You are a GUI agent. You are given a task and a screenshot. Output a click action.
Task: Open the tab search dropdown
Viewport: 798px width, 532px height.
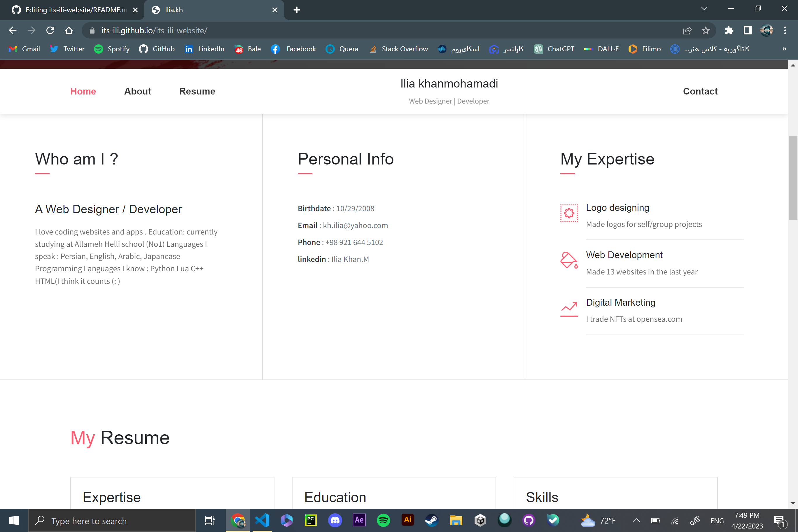[704, 9]
